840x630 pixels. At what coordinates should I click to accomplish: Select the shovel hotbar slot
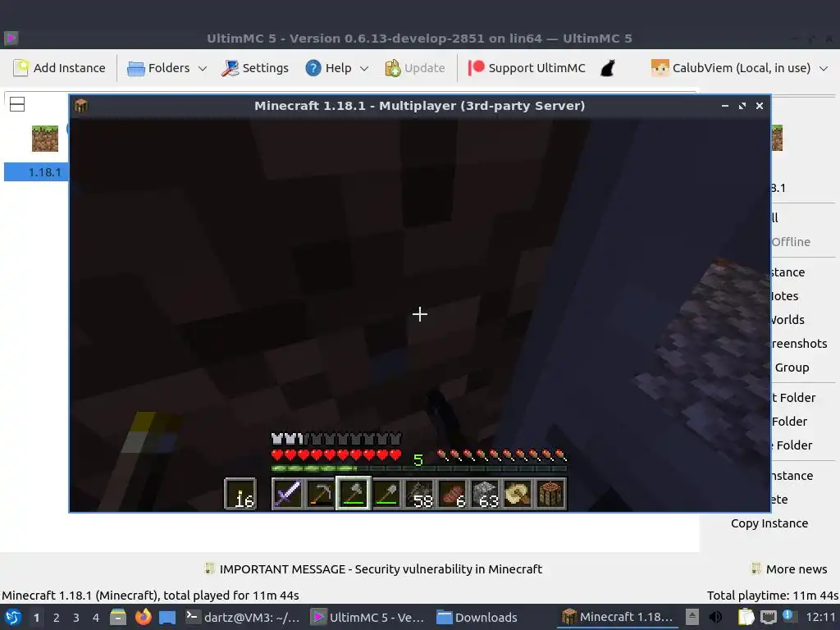pyautogui.click(x=386, y=494)
